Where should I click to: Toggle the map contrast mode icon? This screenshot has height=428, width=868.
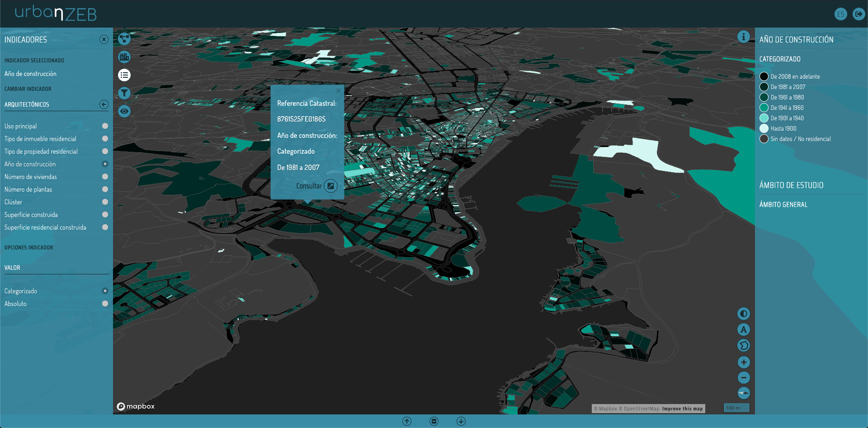click(x=744, y=314)
